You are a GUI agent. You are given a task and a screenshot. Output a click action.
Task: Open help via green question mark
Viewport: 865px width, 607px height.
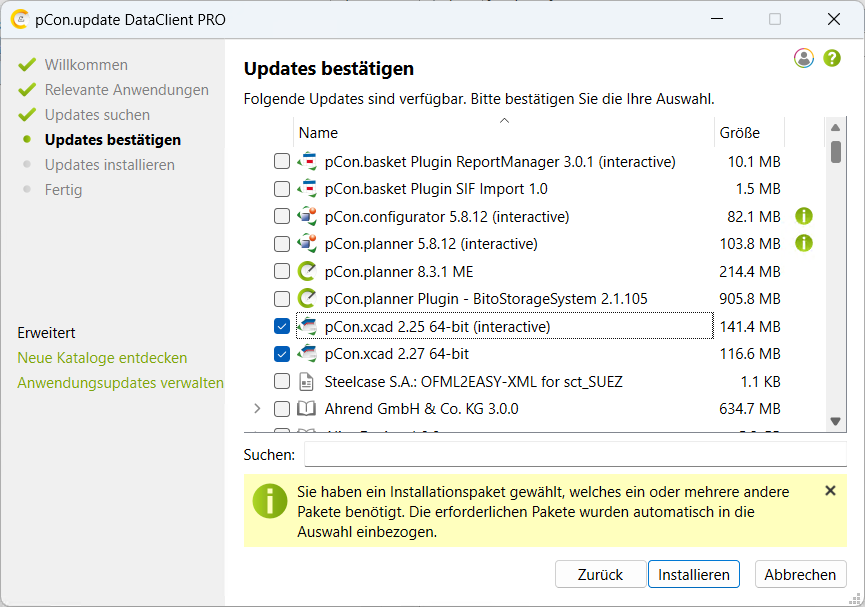pyautogui.click(x=831, y=58)
